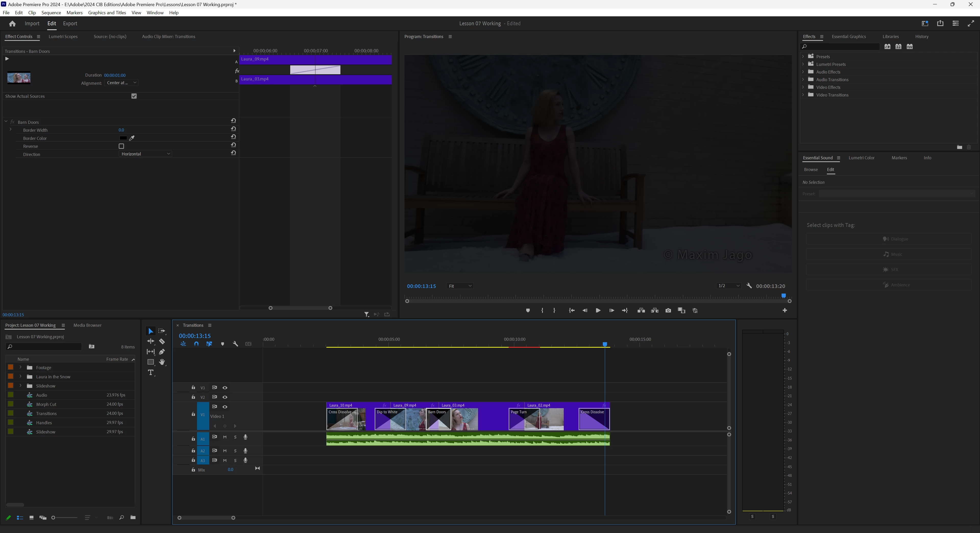Viewport: 980px width, 533px height.
Task: Open the Fit zoom level dropdown
Action: [460, 286]
